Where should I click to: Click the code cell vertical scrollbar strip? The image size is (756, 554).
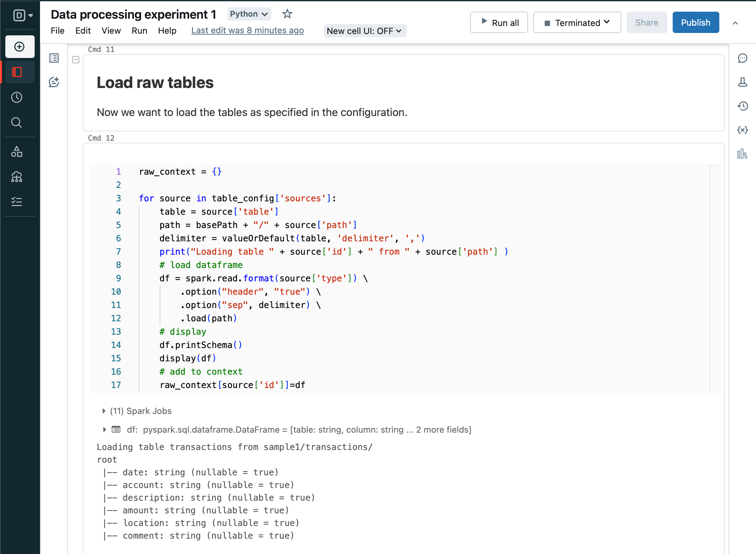[x=714, y=278]
